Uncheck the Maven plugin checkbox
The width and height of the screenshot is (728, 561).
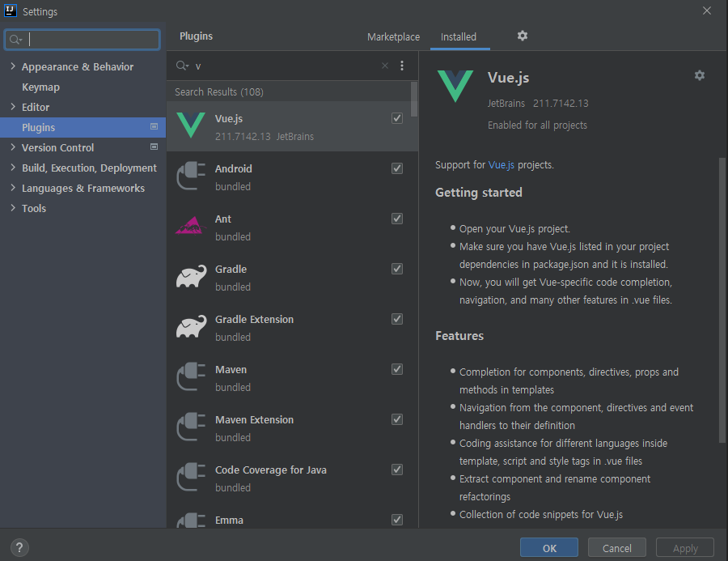coord(397,369)
